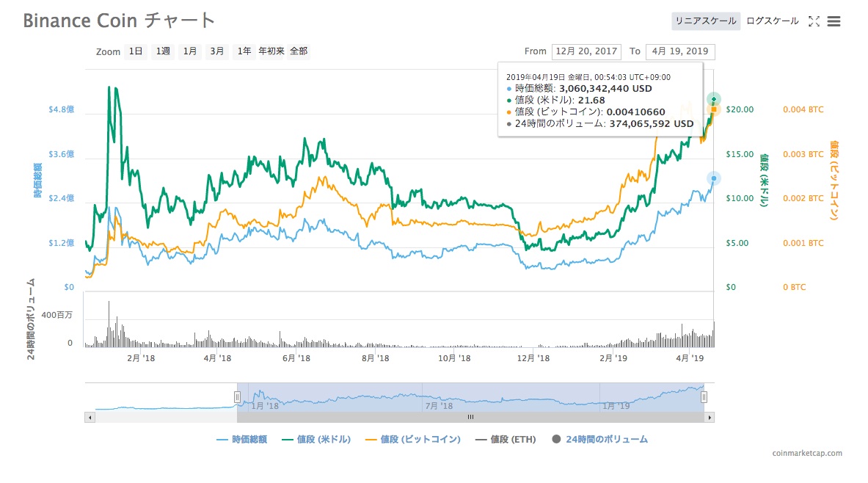Click the orange BTC price marker
This screenshot has height=483, width=868.
click(714, 109)
